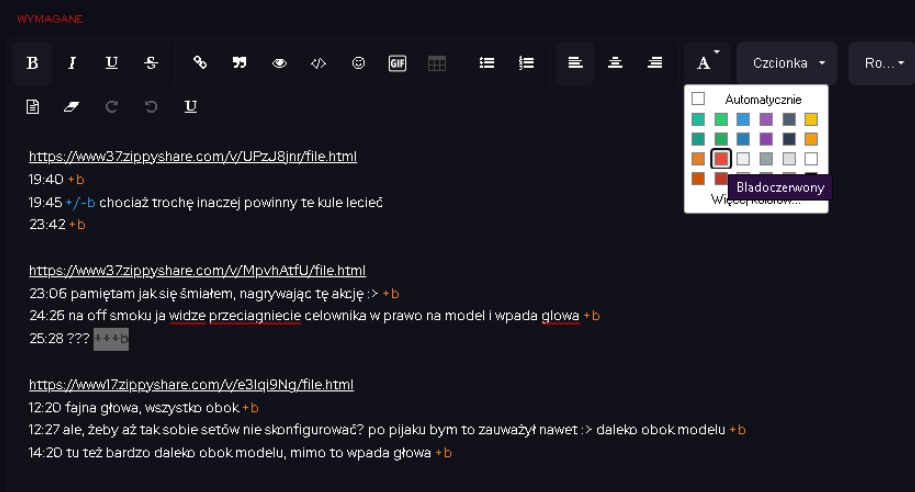Insert a code block using the code icon
The height and width of the screenshot is (492, 915).
pyautogui.click(x=319, y=63)
